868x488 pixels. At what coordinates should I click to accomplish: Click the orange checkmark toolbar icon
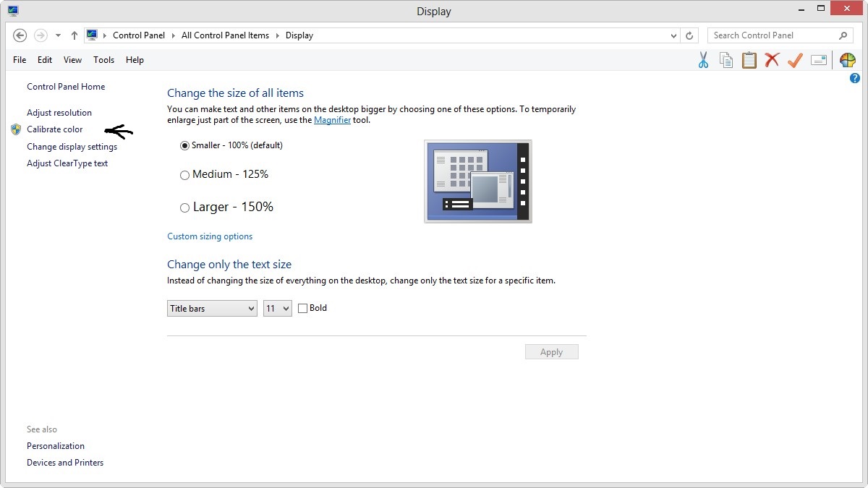pyautogui.click(x=796, y=60)
